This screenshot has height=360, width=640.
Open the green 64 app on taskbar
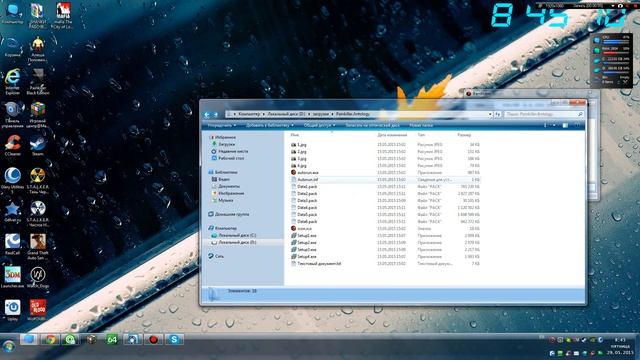click(112, 339)
